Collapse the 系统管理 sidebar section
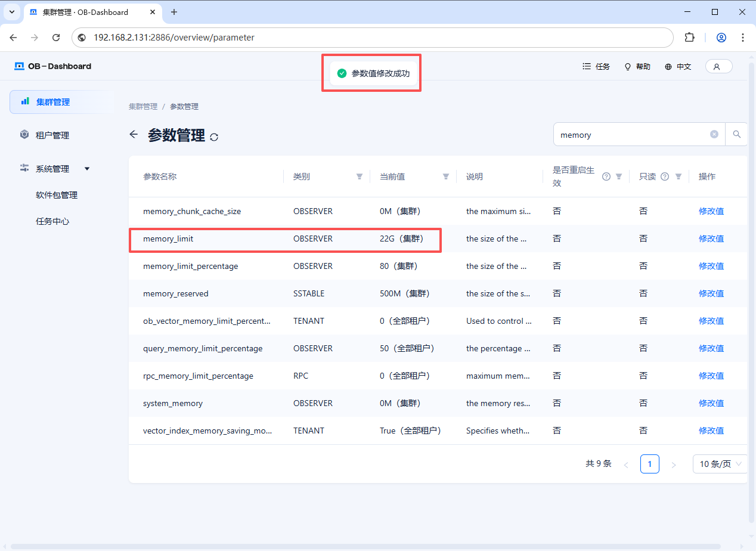Image resolution: width=756 pixels, height=551 pixels. point(87,169)
